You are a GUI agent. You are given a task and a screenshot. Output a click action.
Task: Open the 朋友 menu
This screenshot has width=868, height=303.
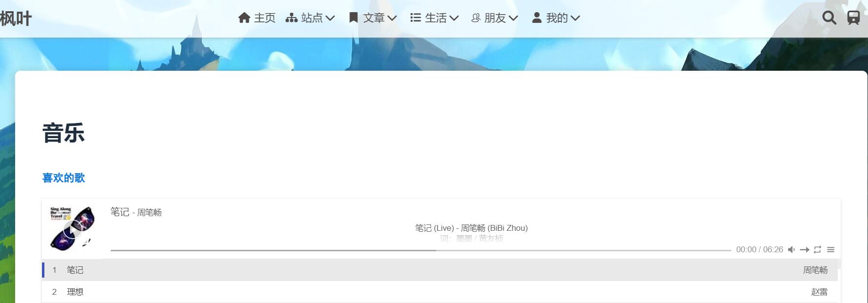tap(494, 18)
